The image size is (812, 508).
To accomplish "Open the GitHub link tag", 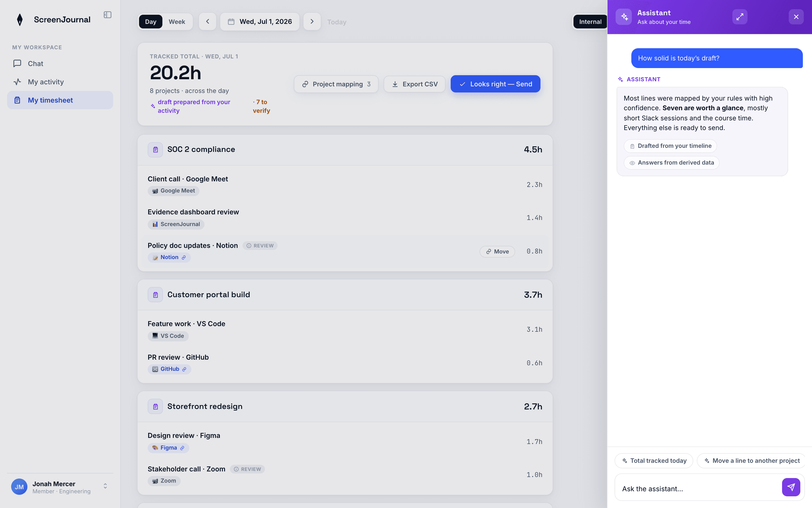I will click(x=170, y=369).
